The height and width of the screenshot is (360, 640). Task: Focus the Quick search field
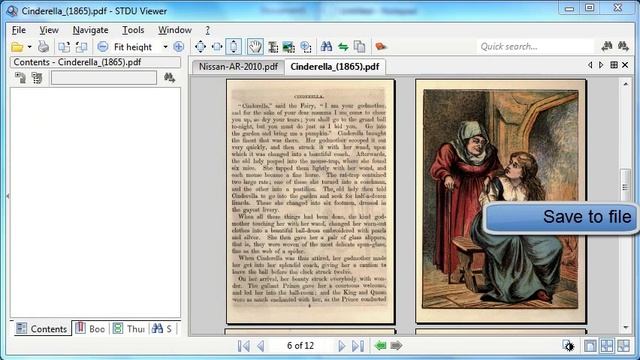point(535,47)
